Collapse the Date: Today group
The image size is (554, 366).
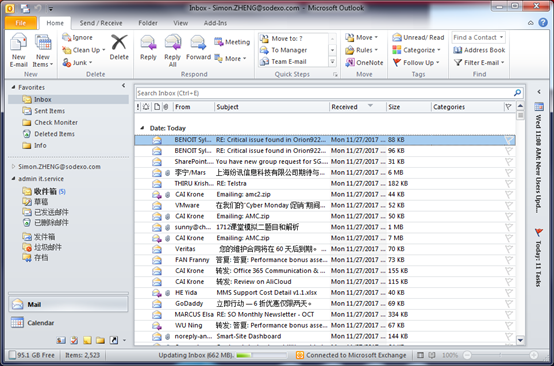point(142,128)
